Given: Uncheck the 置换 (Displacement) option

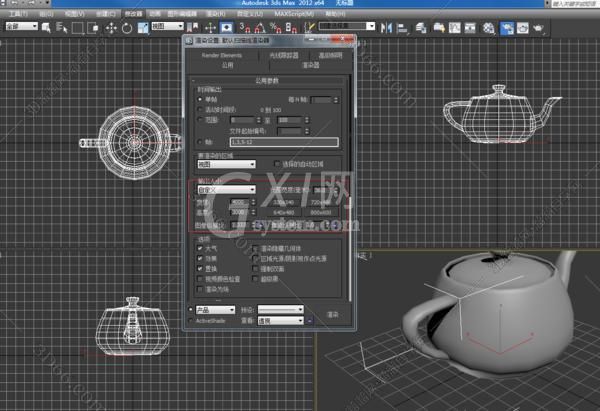Looking at the screenshot, I should (x=200, y=269).
